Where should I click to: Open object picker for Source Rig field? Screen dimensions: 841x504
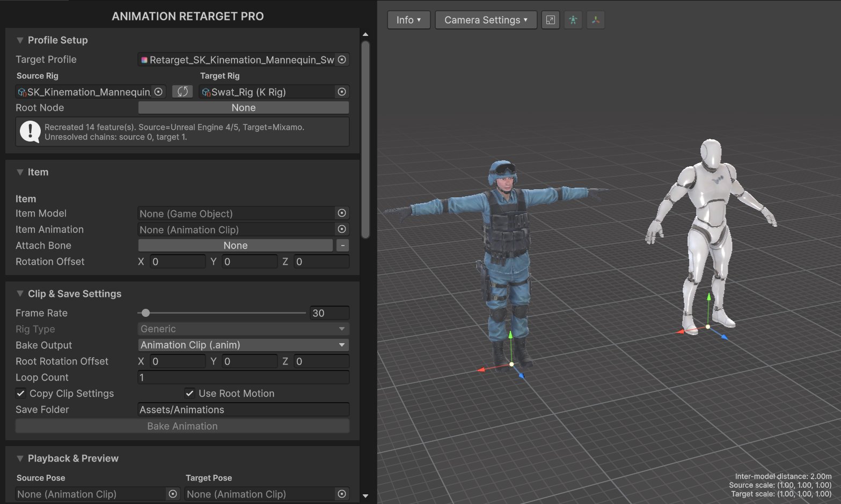click(x=158, y=92)
